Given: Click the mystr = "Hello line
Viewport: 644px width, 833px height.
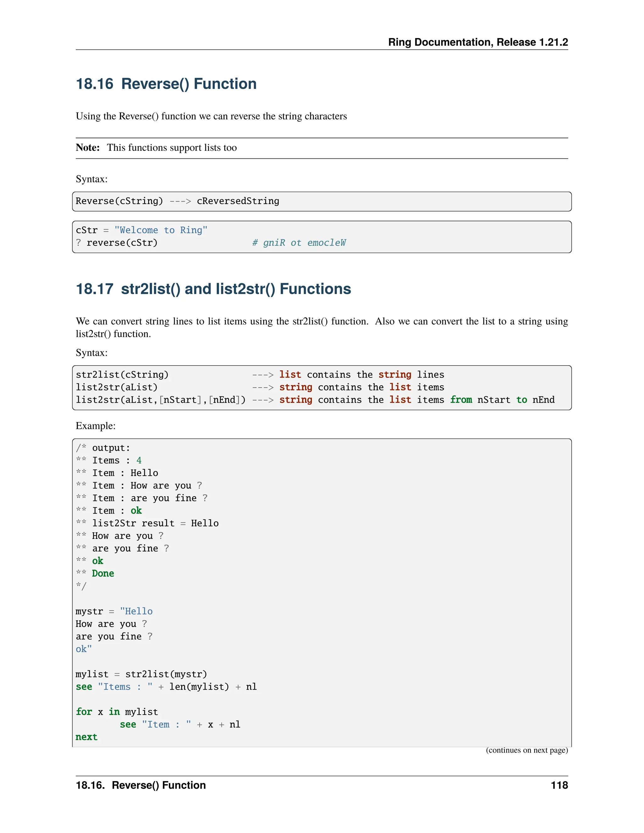Looking at the screenshot, I should [x=114, y=611].
